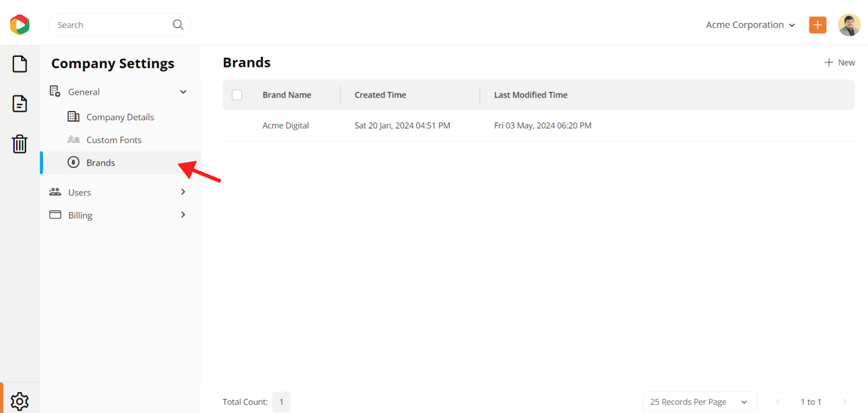Expand the Billing section chevron

[183, 215]
